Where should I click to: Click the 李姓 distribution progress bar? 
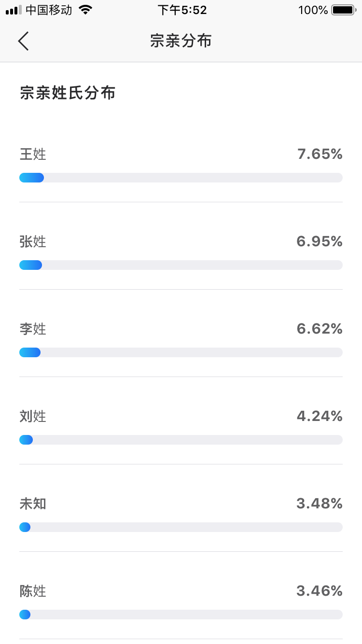click(181, 352)
